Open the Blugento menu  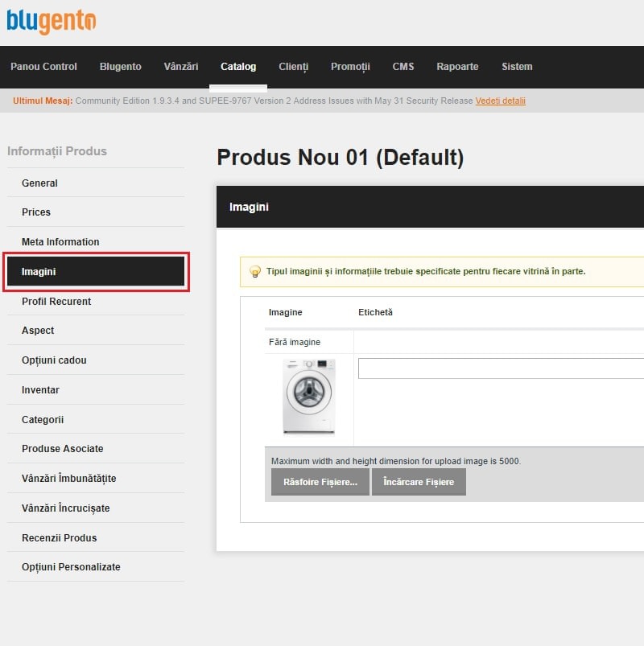tap(121, 67)
